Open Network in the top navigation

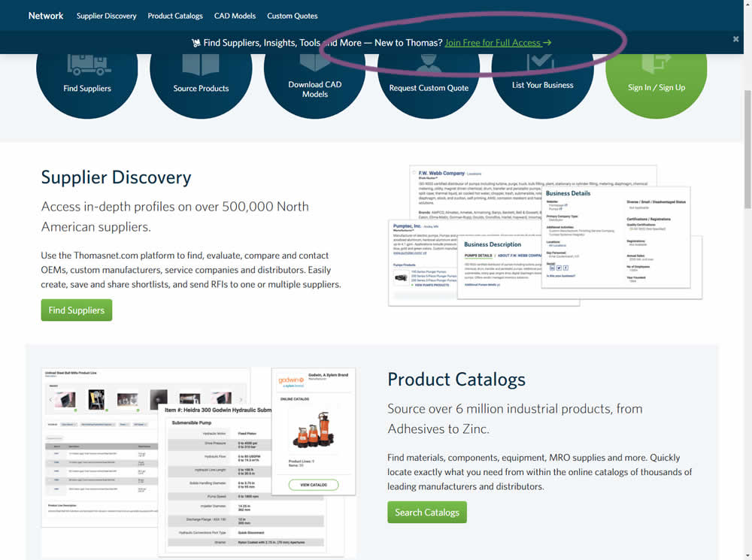point(46,16)
